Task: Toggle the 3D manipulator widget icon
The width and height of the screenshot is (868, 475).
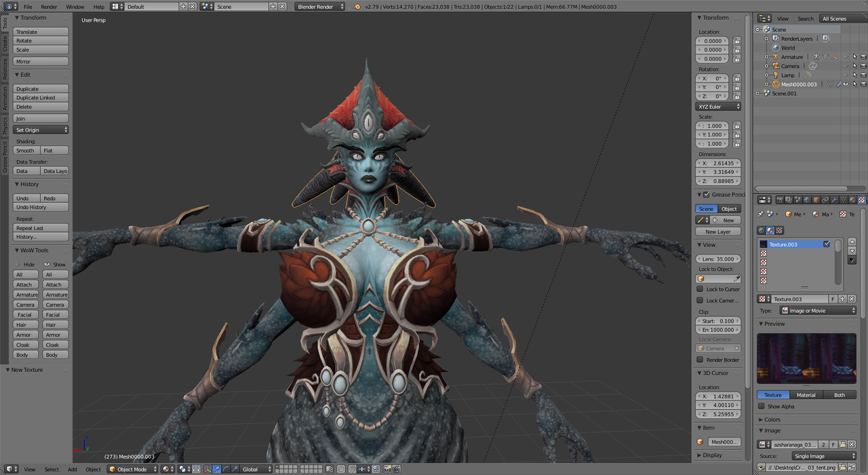Action: [x=208, y=469]
